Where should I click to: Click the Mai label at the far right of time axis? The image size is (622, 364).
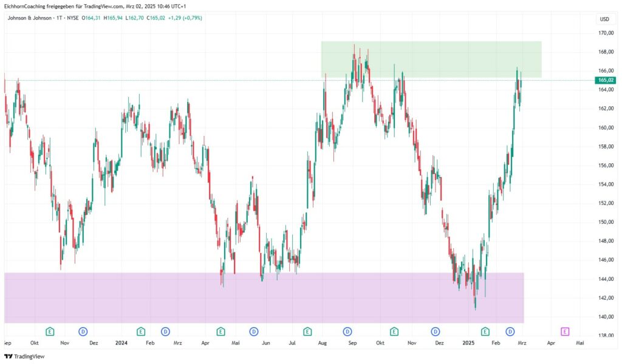(x=580, y=343)
